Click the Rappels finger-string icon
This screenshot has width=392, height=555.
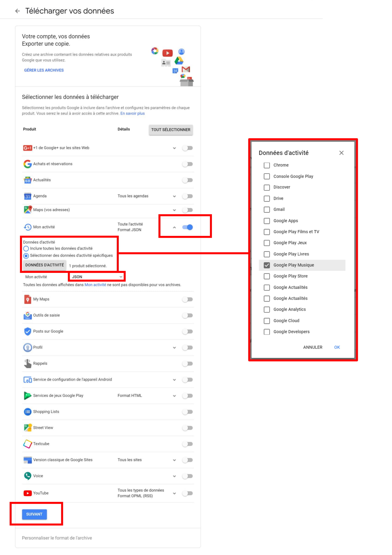(27, 364)
